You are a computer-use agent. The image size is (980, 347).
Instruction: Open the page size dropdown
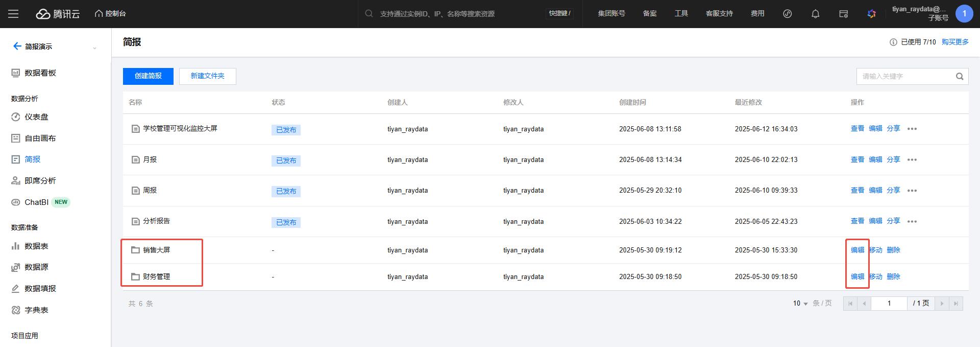click(800, 304)
